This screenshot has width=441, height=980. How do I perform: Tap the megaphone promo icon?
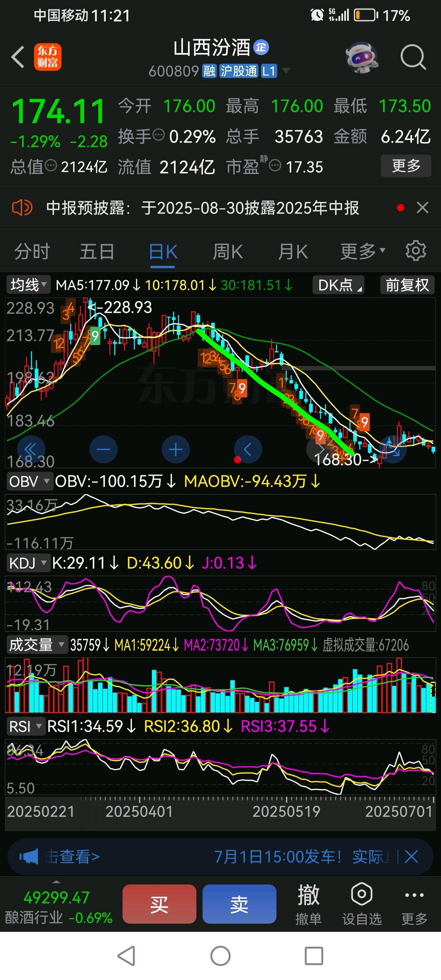click(29, 856)
